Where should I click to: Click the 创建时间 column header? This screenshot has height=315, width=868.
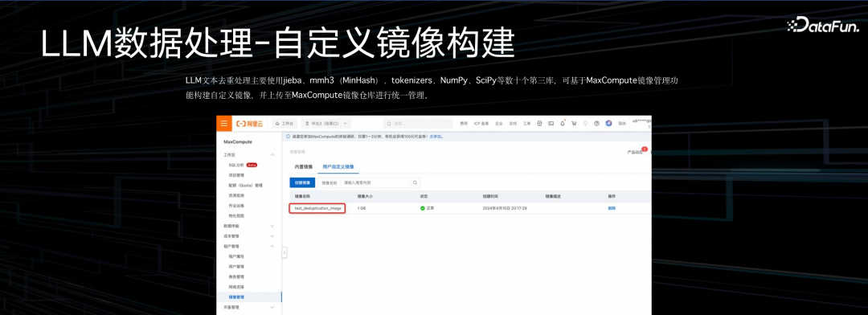[490, 196]
